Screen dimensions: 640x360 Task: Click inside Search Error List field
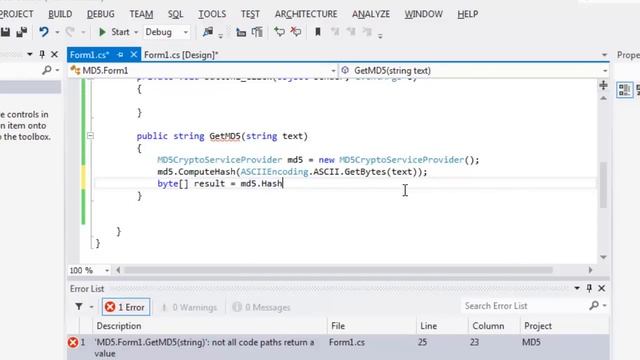(x=524, y=306)
